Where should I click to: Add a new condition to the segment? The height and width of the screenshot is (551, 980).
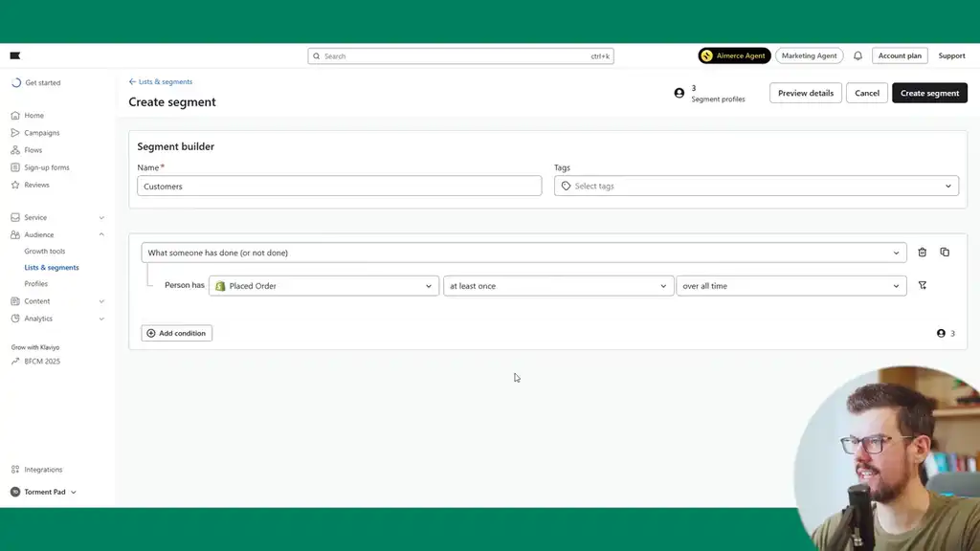(x=176, y=333)
